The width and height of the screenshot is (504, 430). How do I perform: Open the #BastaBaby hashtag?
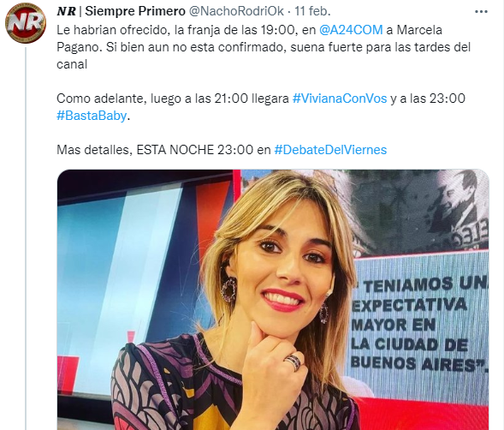(92, 116)
